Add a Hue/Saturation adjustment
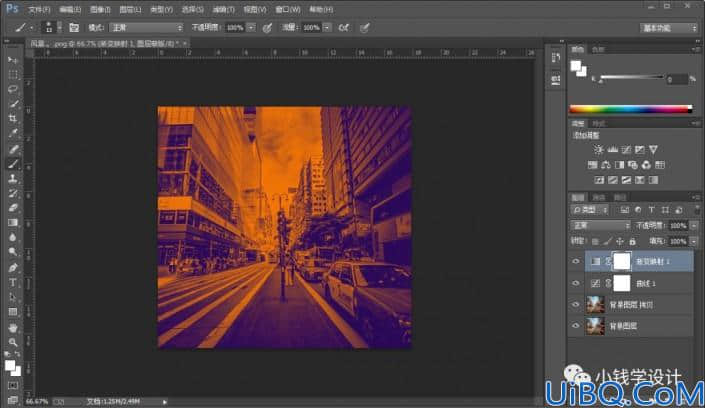This screenshot has height=408, width=705. pos(593,165)
